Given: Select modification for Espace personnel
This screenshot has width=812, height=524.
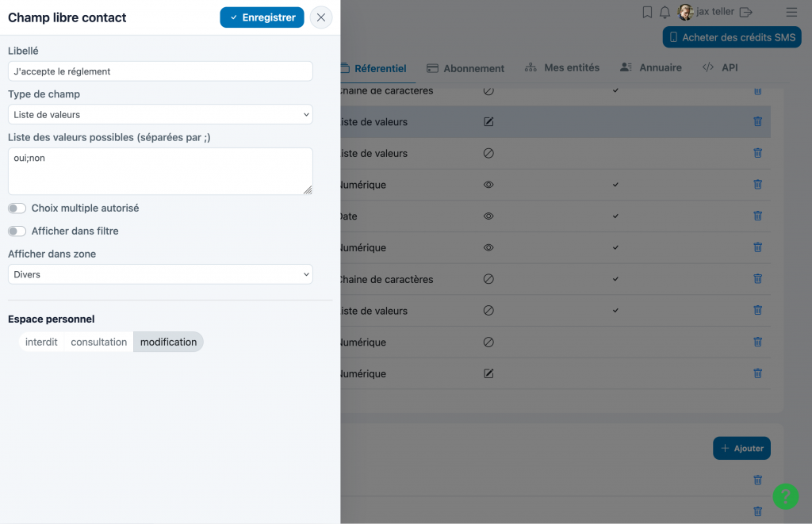Looking at the screenshot, I should [168, 342].
